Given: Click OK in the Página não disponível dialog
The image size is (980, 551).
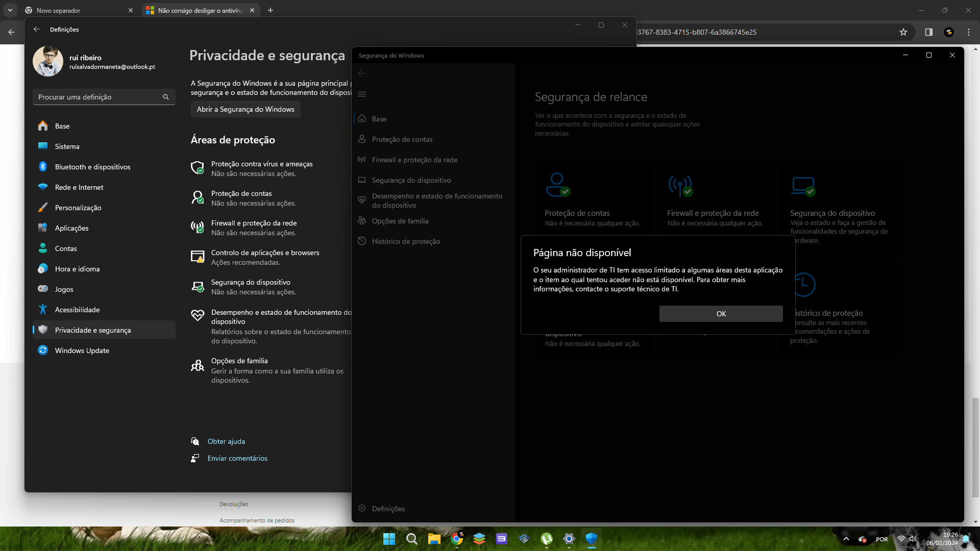Looking at the screenshot, I should (x=721, y=314).
